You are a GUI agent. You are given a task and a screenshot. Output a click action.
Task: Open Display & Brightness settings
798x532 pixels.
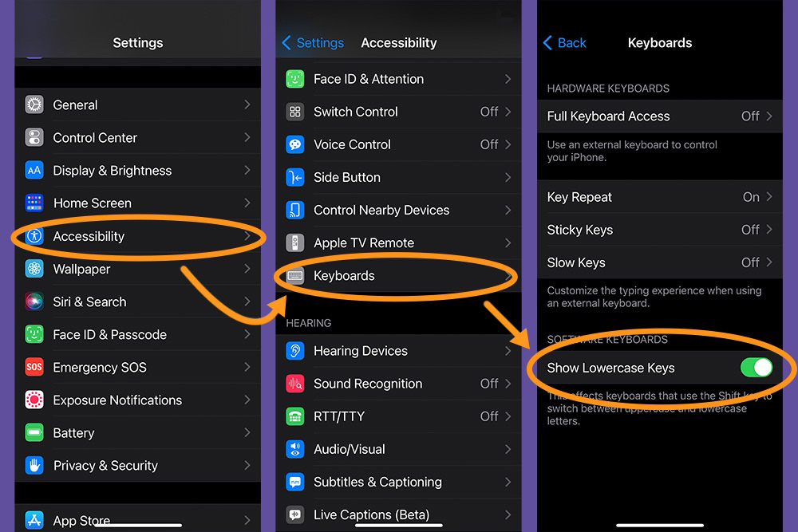coord(136,171)
